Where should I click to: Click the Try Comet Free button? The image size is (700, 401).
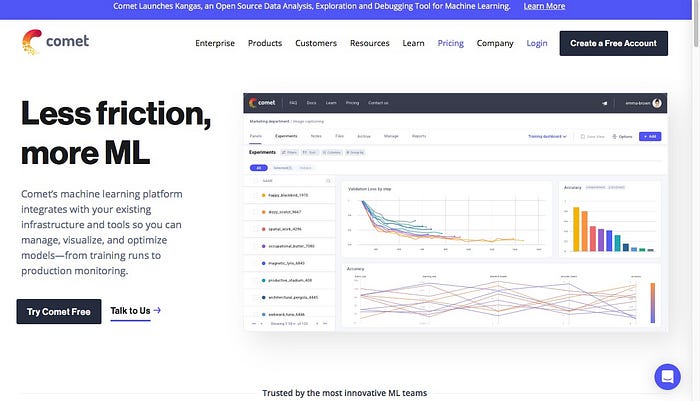[x=59, y=312]
